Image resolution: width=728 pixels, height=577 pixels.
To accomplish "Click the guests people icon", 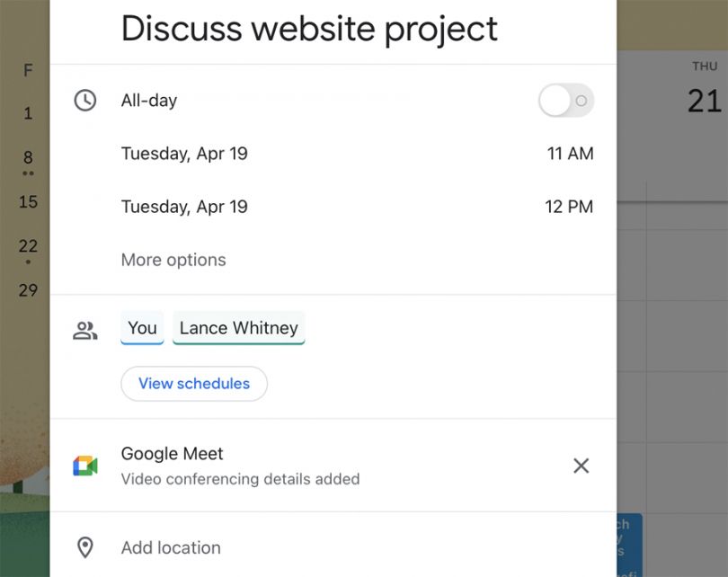I will coord(85,331).
